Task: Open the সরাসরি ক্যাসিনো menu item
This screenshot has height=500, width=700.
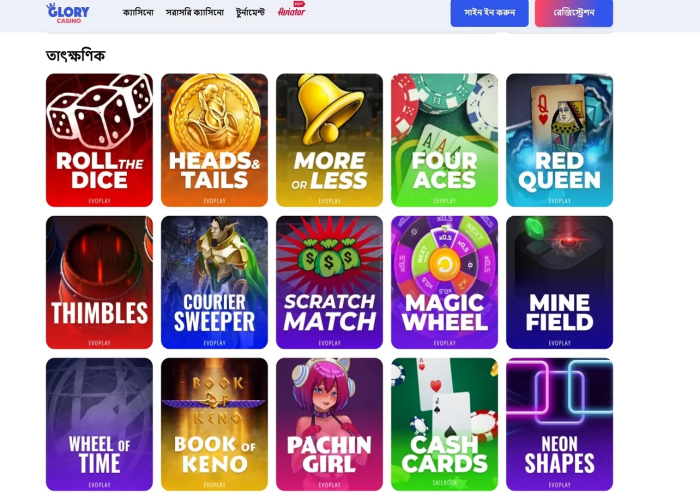Action: click(195, 12)
